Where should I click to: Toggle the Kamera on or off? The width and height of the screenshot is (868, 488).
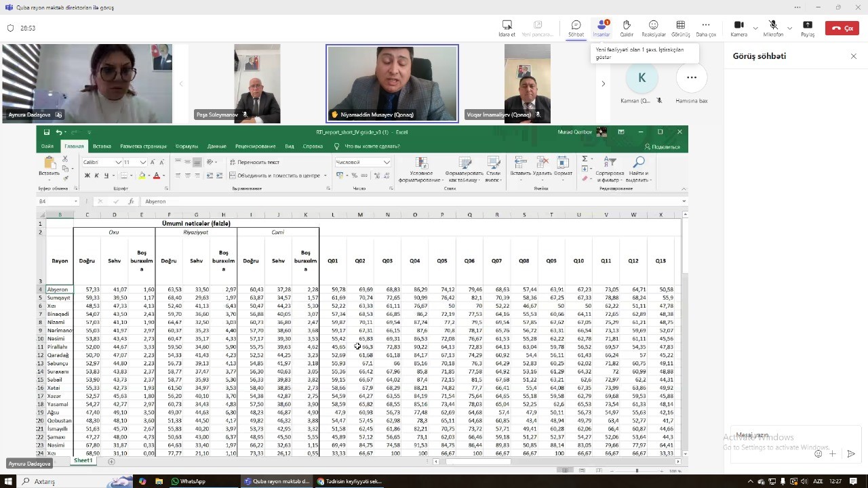pos(738,28)
